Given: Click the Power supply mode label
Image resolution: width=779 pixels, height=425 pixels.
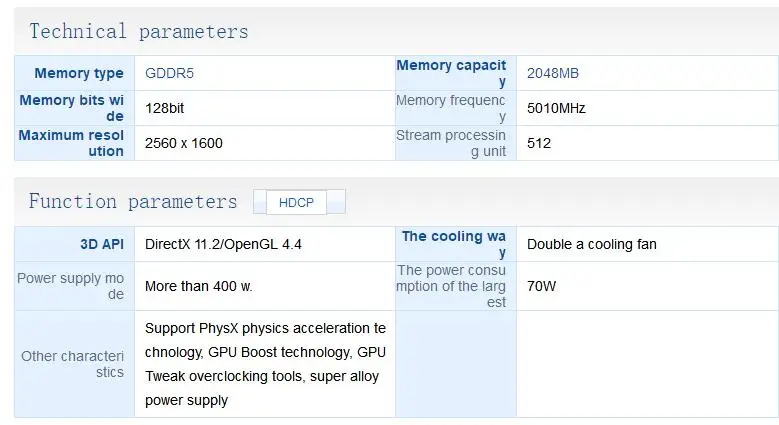Looking at the screenshot, I should (71, 286).
